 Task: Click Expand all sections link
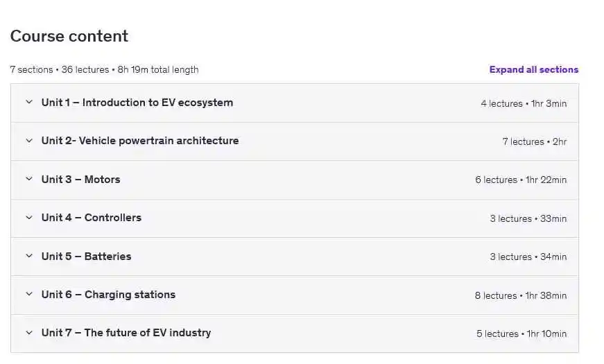[x=533, y=69]
